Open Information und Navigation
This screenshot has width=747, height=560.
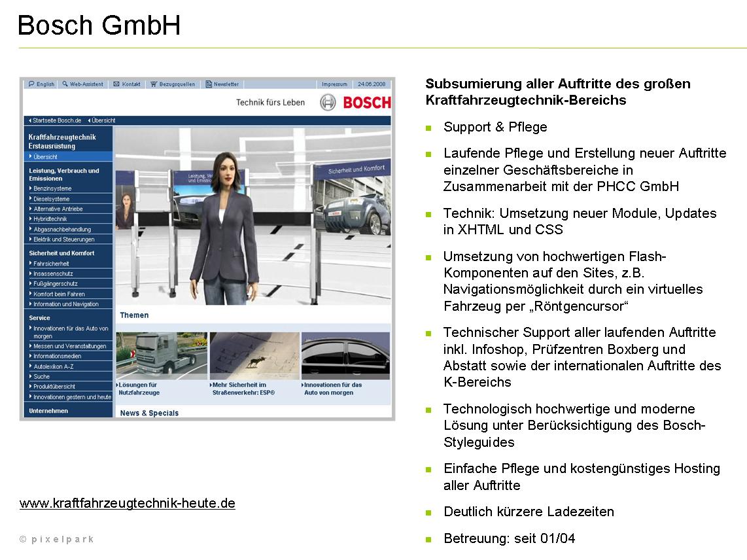tap(63, 304)
